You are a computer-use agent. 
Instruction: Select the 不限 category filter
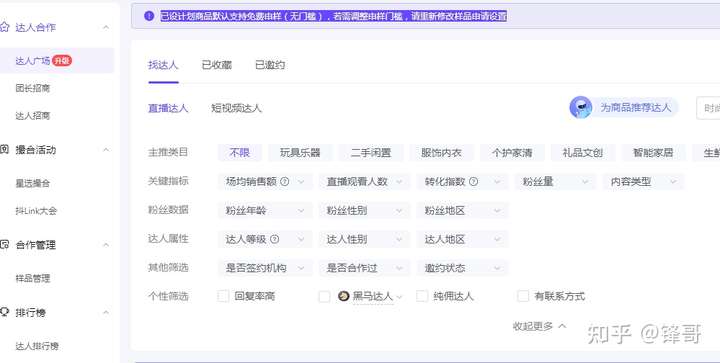(x=240, y=152)
